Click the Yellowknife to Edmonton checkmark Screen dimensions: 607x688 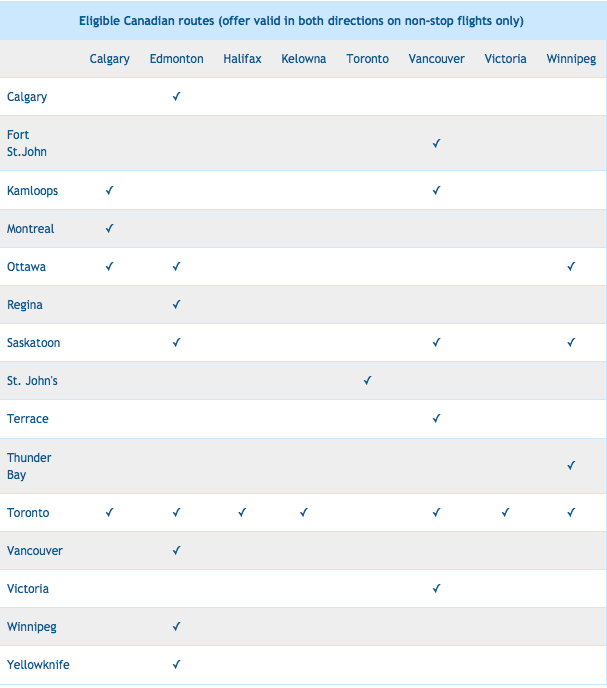[176, 664]
